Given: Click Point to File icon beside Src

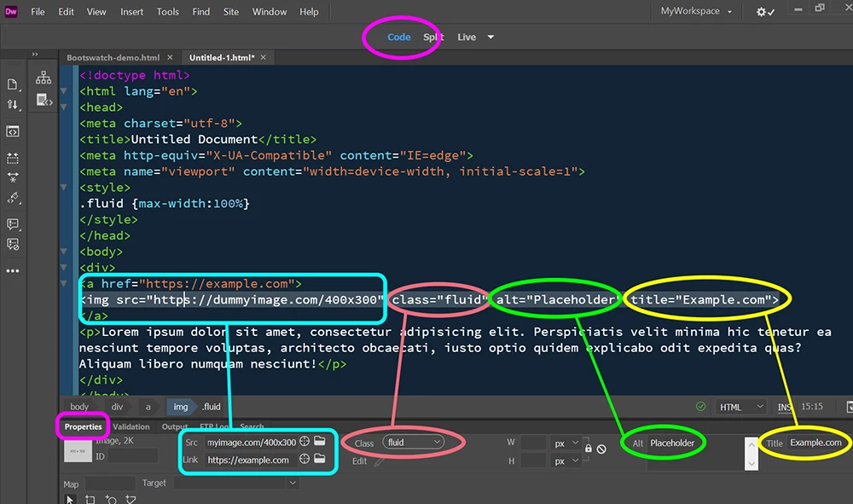Looking at the screenshot, I should (x=305, y=442).
